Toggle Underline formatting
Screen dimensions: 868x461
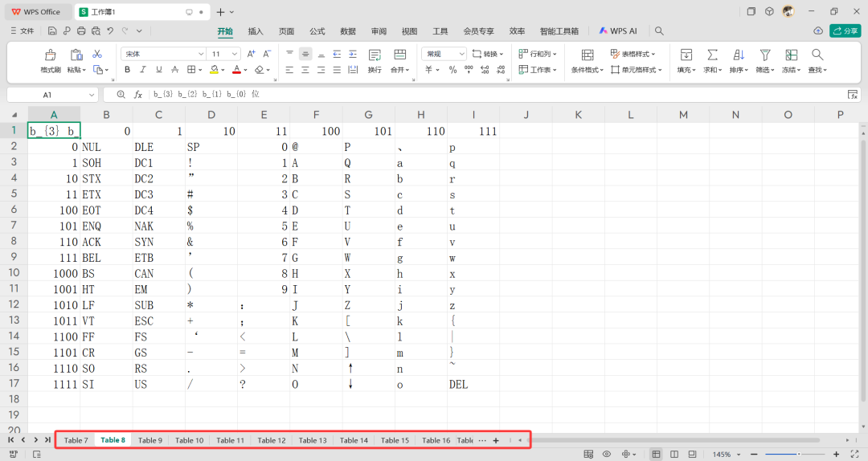click(159, 70)
